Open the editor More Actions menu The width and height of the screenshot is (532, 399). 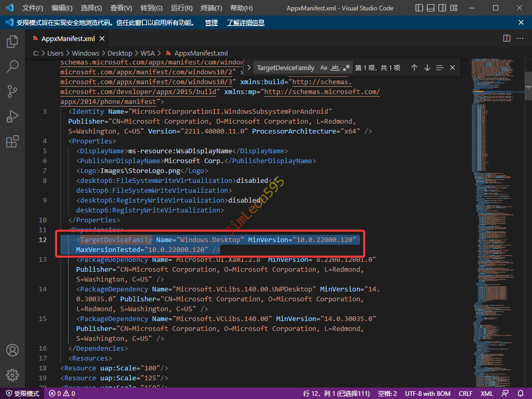[x=521, y=38]
